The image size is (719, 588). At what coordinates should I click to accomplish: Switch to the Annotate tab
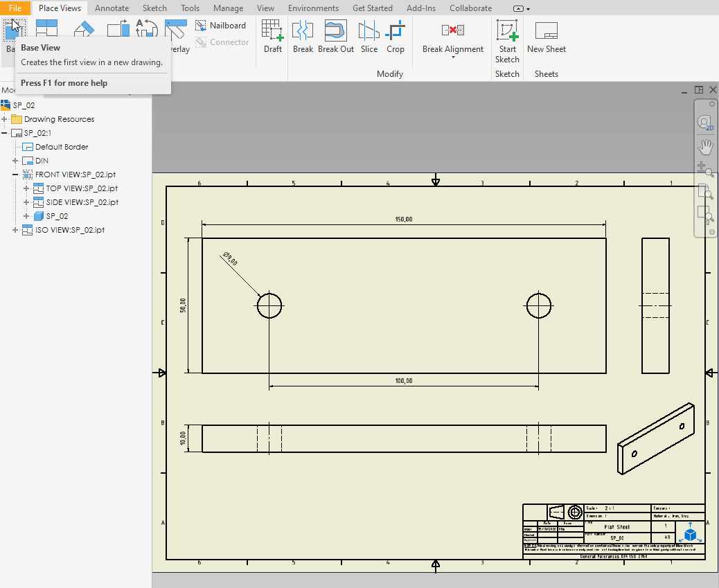point(111,8)
